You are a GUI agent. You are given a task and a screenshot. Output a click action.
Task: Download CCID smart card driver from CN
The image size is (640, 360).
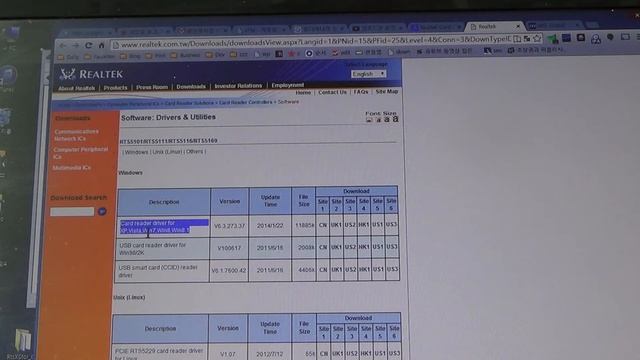(322, 270)
